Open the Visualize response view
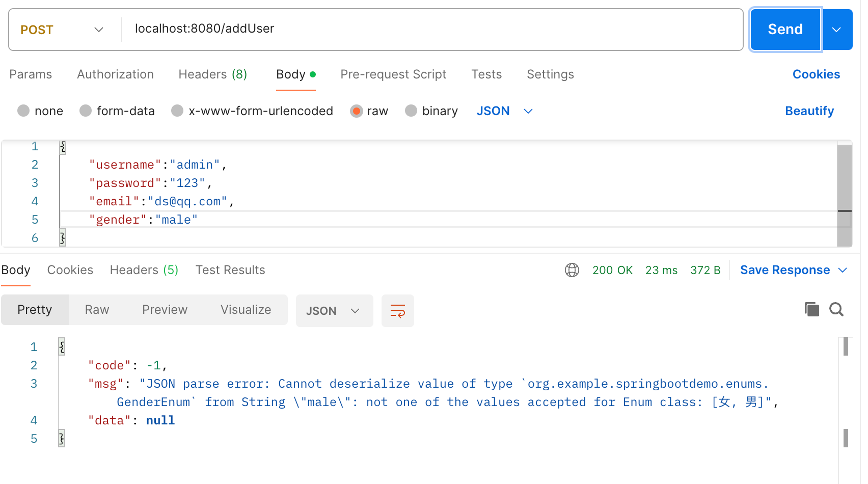Viewport: 868px width, 484px height. [246, 310]
